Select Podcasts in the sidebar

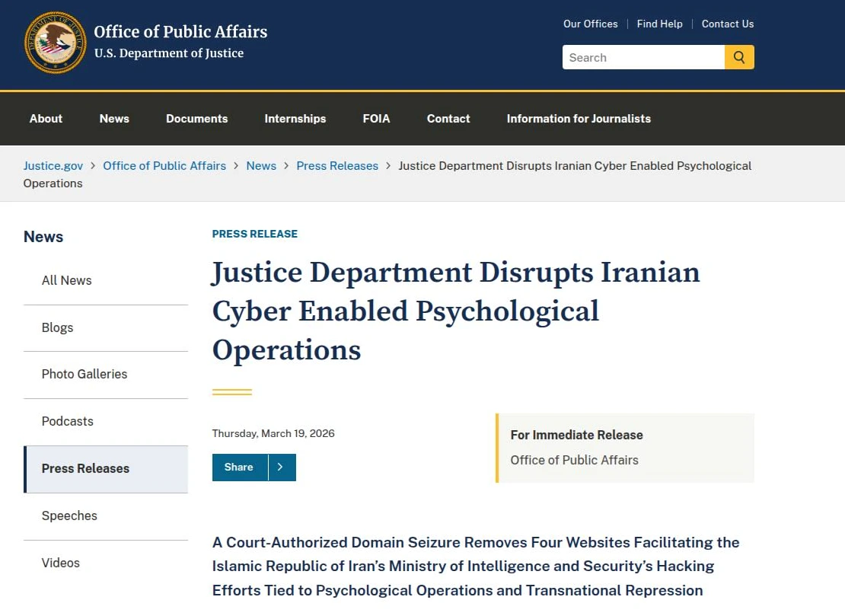[x=68, y=421]
